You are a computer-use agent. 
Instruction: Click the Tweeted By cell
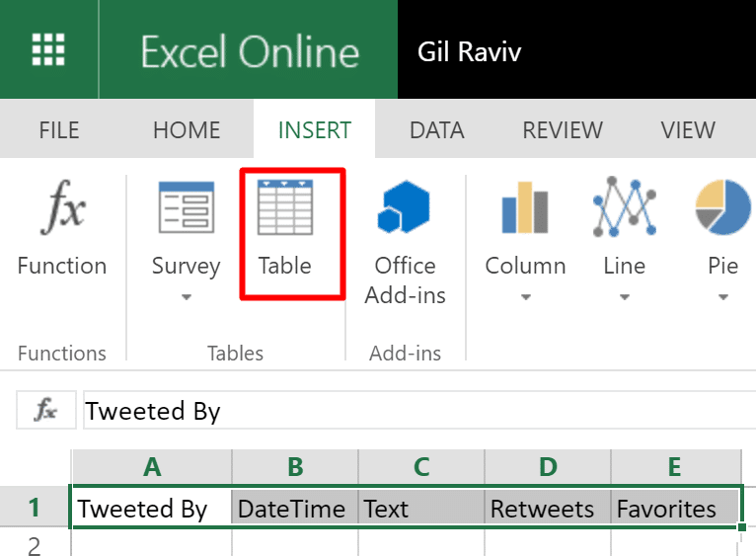(x=151, y=508)
